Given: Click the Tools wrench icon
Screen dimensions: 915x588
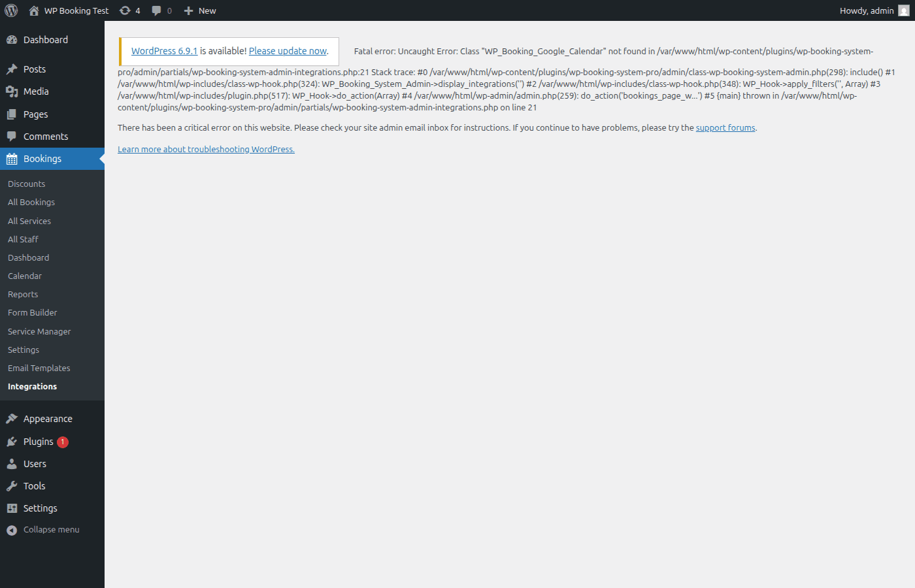Looking at the screenshot, I should pos(14,485).
